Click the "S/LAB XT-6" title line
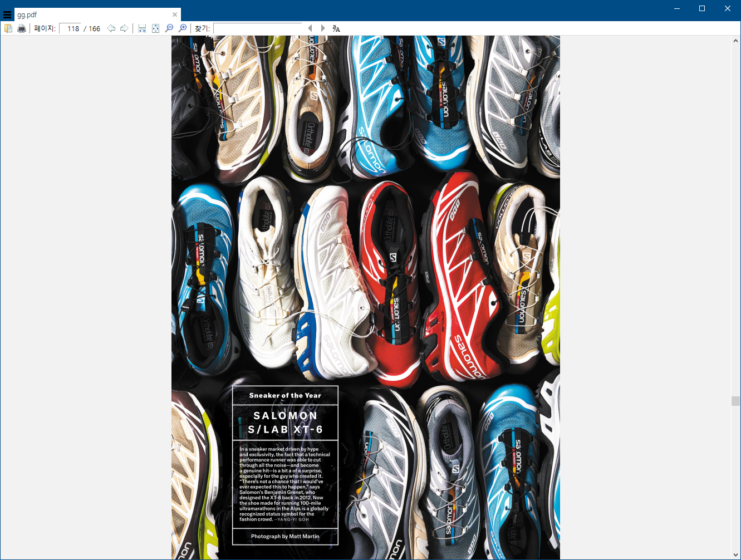 [285, 430]
